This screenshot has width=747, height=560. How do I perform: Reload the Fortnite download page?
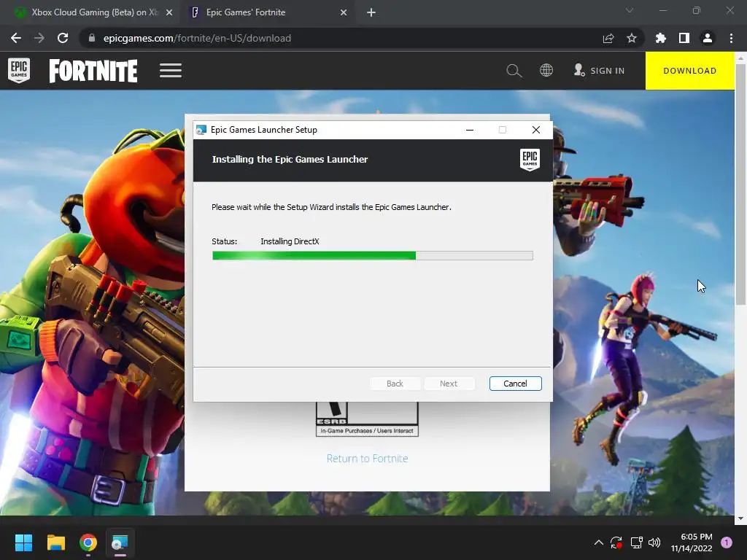coord(63,38)
